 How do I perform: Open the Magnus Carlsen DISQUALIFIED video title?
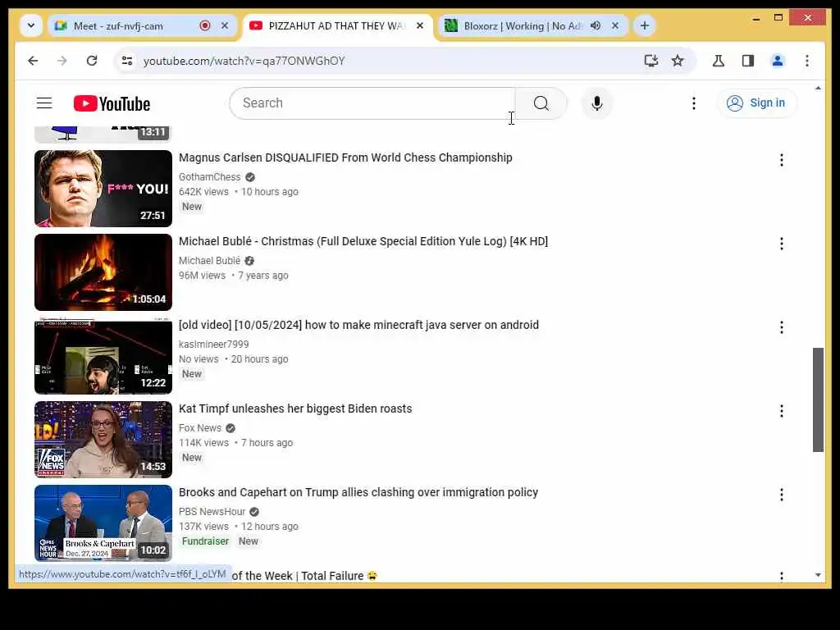(x=345, y=157)
